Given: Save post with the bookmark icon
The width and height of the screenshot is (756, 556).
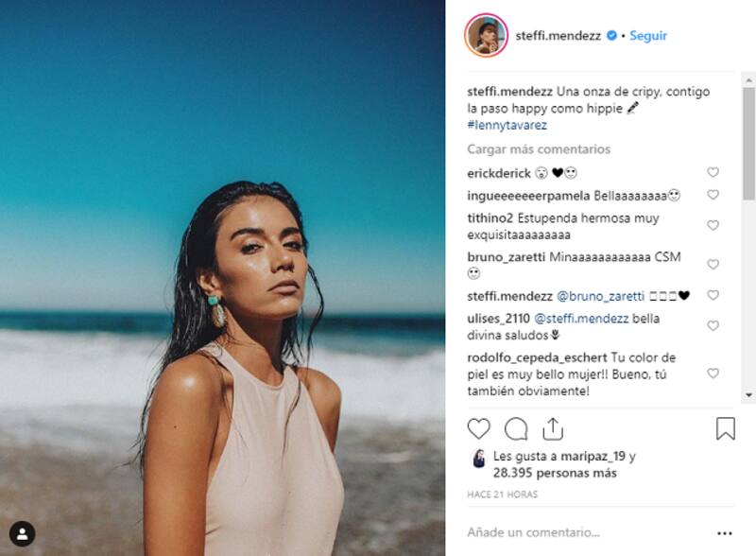Looking at the screenshot, I should 725,429.
